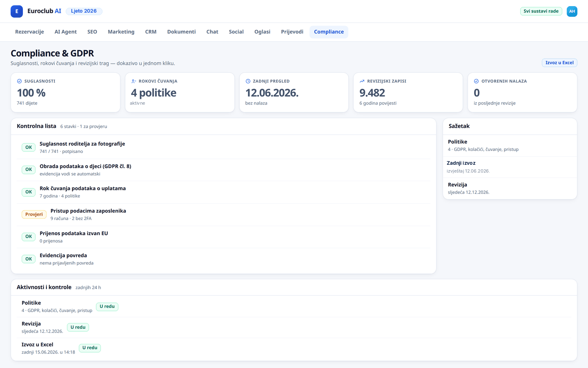Open the Social tab

(236, 32)
